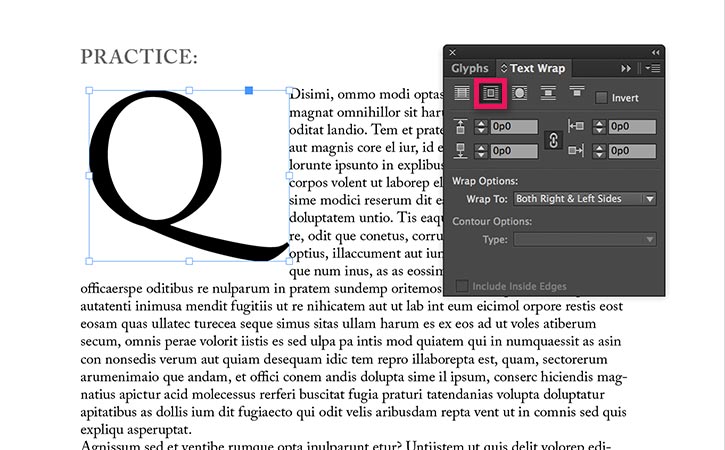Enable the Invert checkbox
Viewport: 725px width, 450px height.
(602, 97)
